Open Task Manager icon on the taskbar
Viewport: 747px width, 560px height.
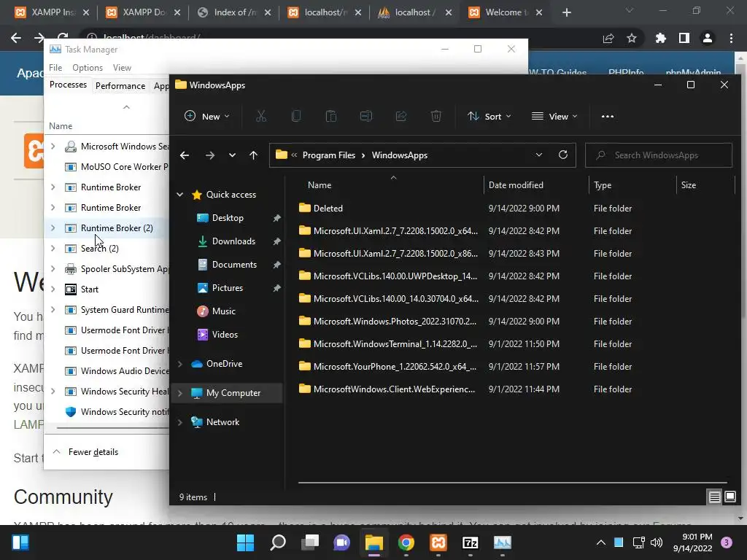pyautogui.click(x=502, y=542)
